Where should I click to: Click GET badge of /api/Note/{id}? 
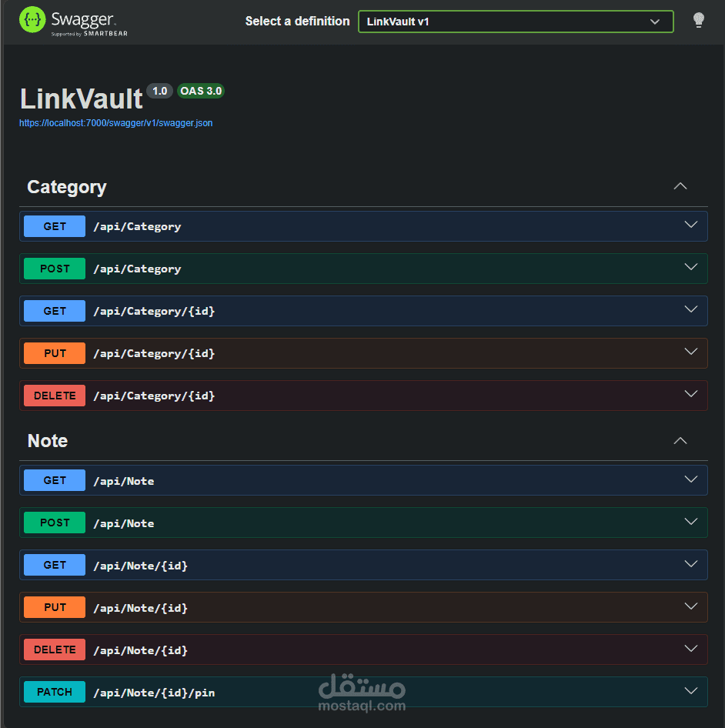[x=55, y=565]
